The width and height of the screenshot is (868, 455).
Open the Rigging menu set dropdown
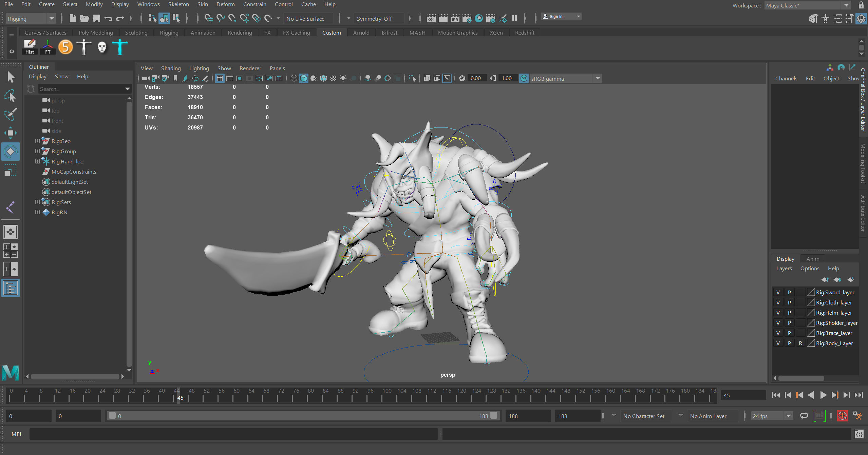point(31,19)
